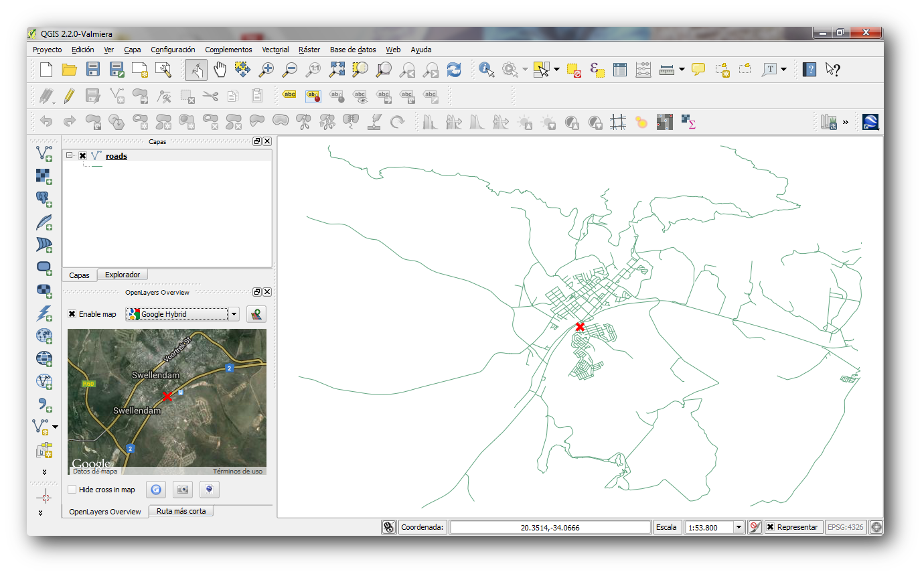The image size is (924, 576).
Task: Open new print composer
Action: tap(139, 69)
